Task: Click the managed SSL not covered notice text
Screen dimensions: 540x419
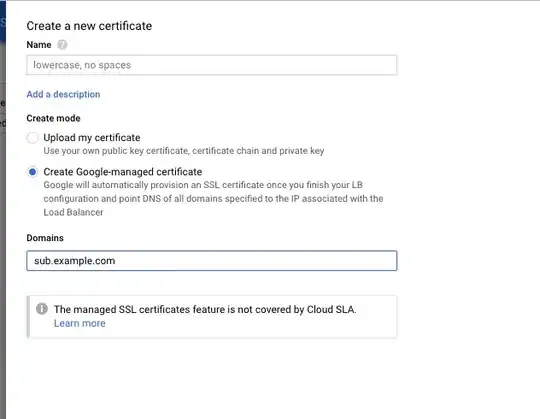Action: pyautogui.click(x=205, y=309)
